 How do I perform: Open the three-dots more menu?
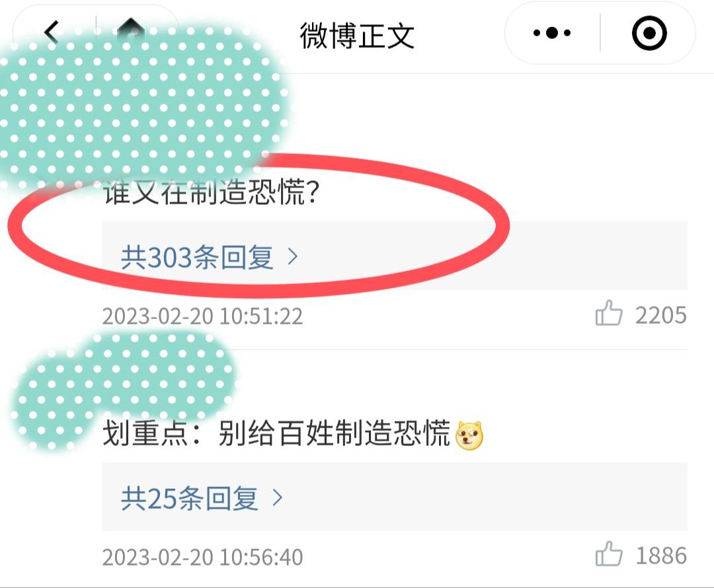tap(551, 33)
